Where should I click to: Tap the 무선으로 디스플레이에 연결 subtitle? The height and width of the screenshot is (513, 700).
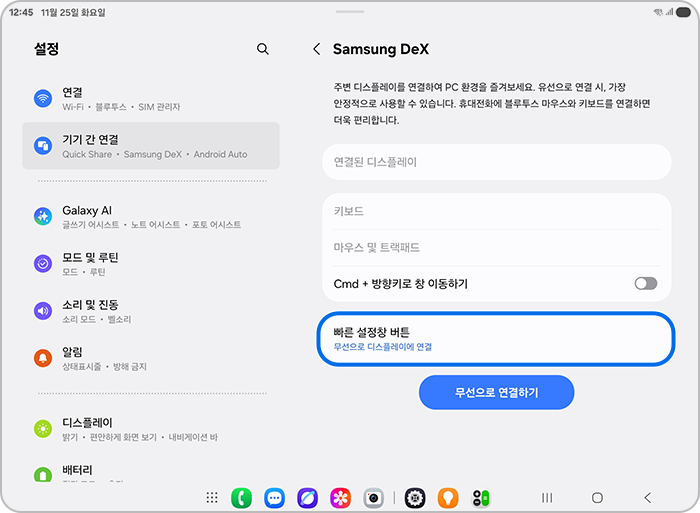tap(383, 347)
